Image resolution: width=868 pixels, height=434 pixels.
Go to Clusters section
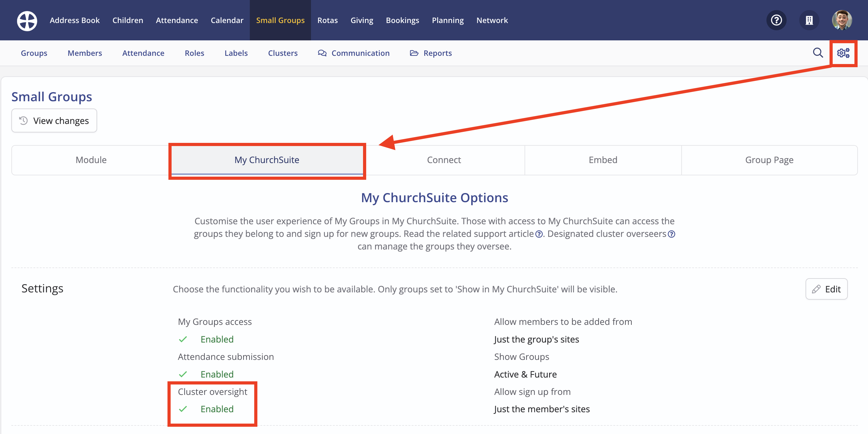283,53
